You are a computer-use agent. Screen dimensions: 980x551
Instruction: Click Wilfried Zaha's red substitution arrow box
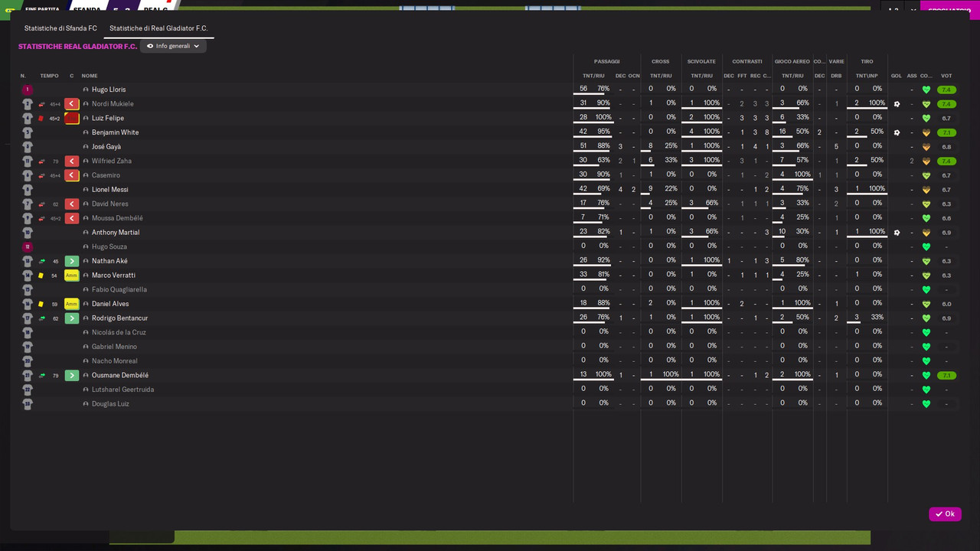pos(72,161)
